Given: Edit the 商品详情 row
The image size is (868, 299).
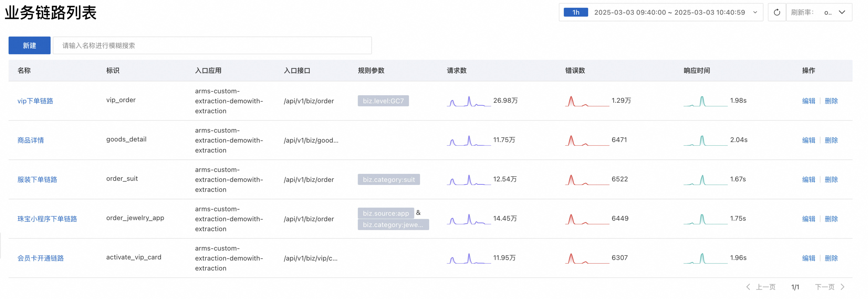Looking at the screenshot, I should point(808,140).
